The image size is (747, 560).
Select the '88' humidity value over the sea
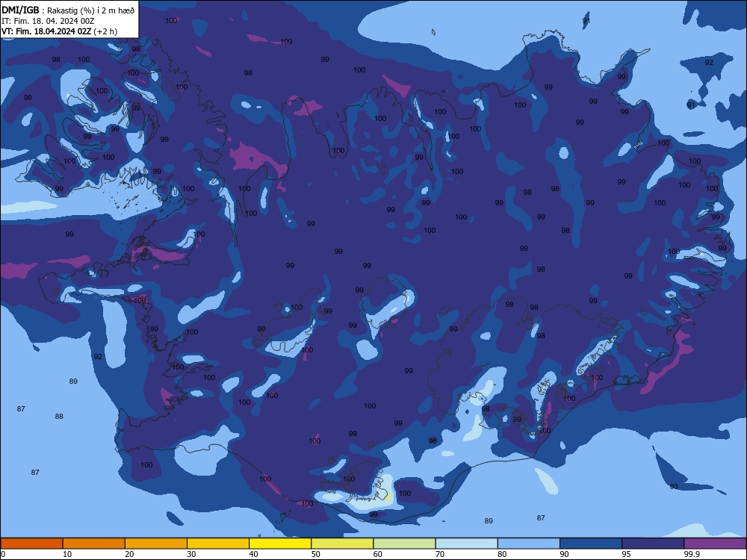59,416
